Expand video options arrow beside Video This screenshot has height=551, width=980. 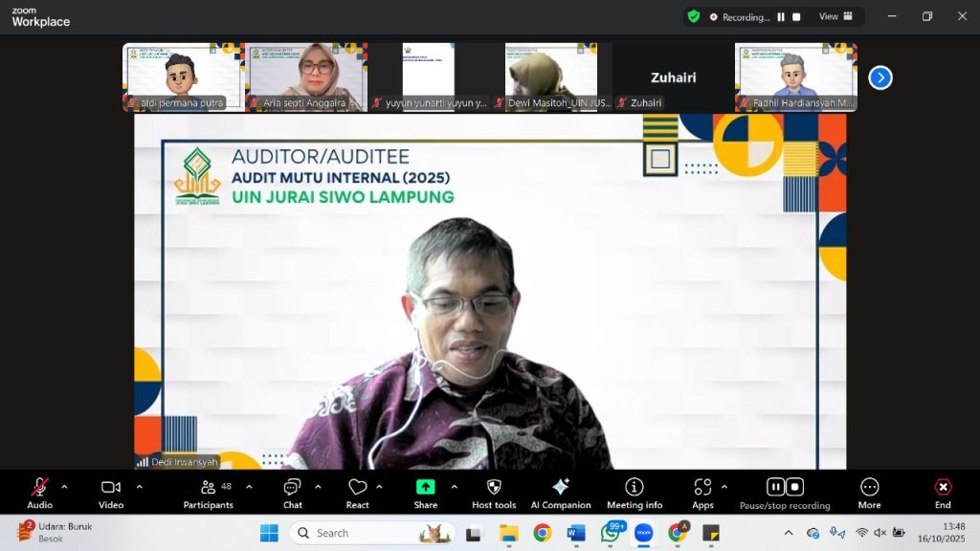click(x=139, y=487)
